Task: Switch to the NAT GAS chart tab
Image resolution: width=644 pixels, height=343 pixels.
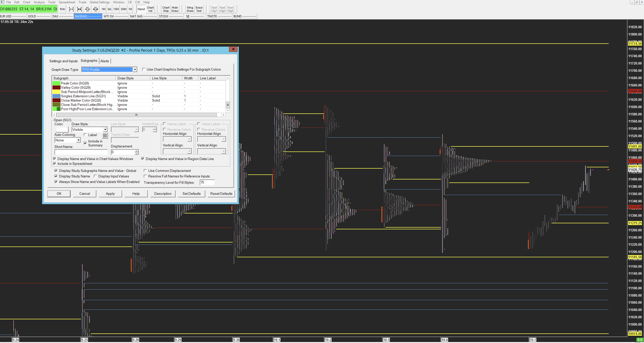Action: coord(143,16)
